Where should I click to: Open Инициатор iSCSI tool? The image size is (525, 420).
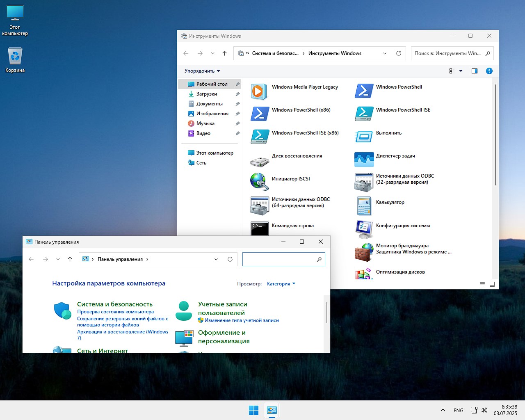pos(259,182)
